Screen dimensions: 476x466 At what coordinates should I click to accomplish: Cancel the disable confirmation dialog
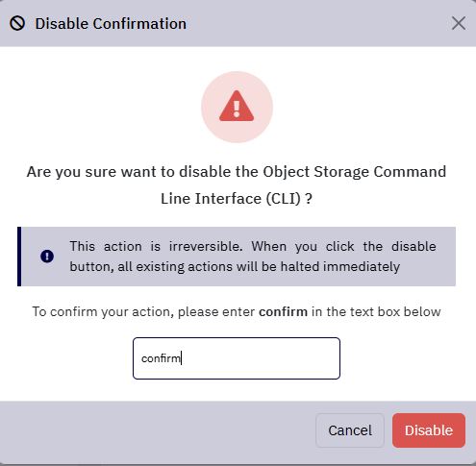(350, 430)
